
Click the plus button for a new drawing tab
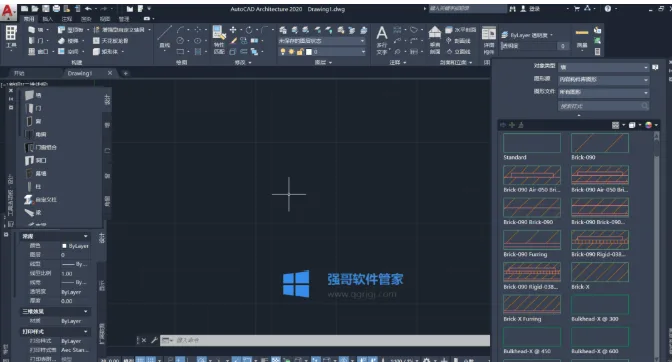pyautogui.click(x=126, y=73)
